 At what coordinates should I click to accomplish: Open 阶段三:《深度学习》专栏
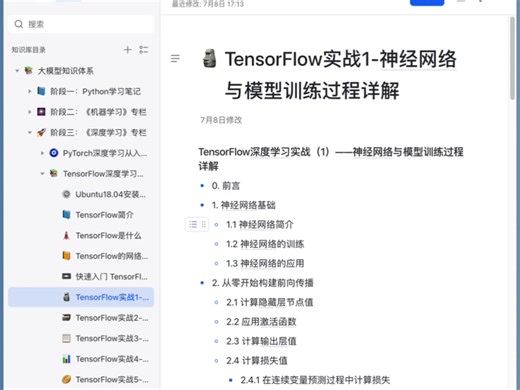click(x=98, y=133)
